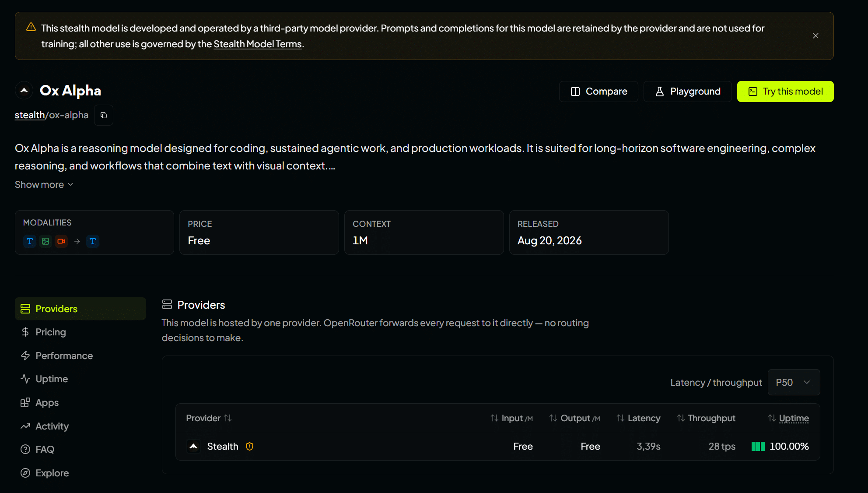Sort the table by Provider
Image resolution: width=868 pixels, height=493 pixels.
click(209, 418)
